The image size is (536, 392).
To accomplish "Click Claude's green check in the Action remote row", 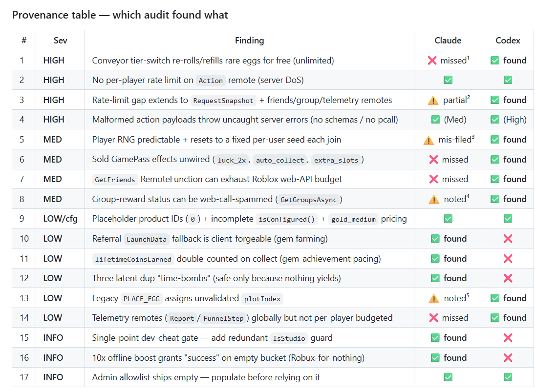I will coord(448,80).
